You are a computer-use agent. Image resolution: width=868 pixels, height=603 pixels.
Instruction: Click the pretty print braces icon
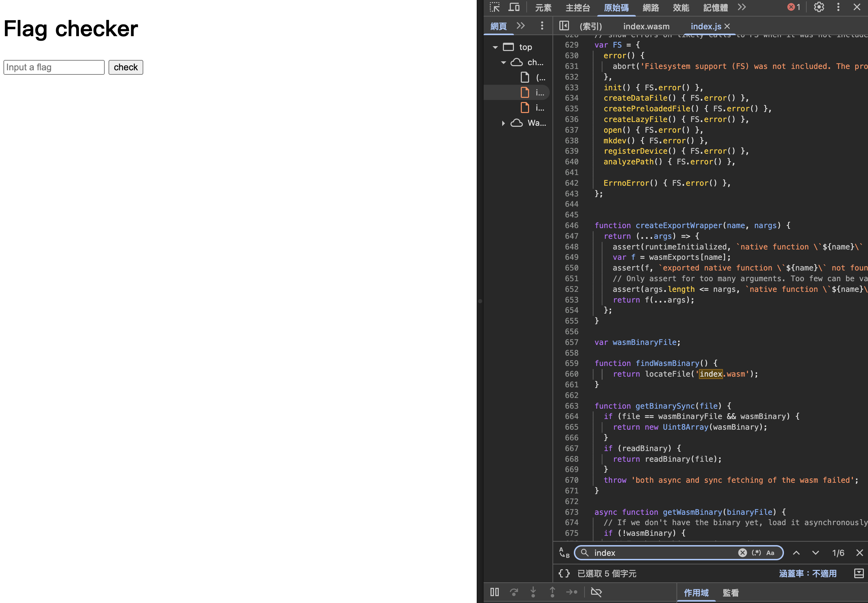tap(564, 573)
